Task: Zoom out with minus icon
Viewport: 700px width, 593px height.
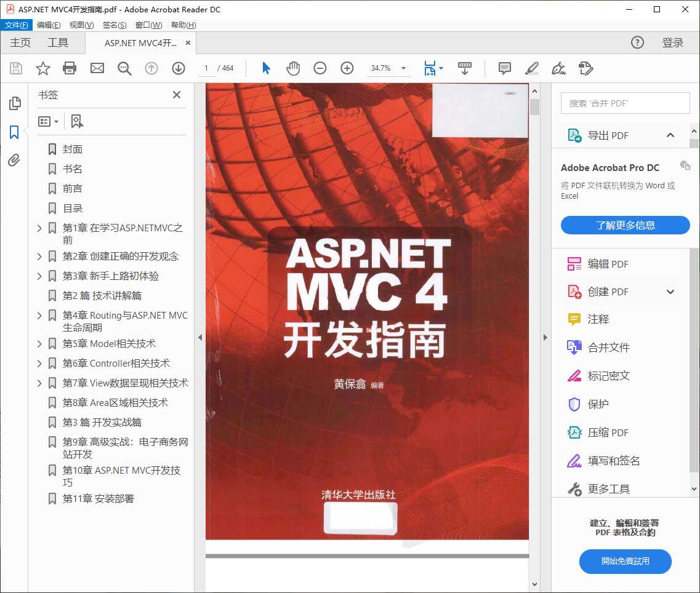Action: [320, 68]
